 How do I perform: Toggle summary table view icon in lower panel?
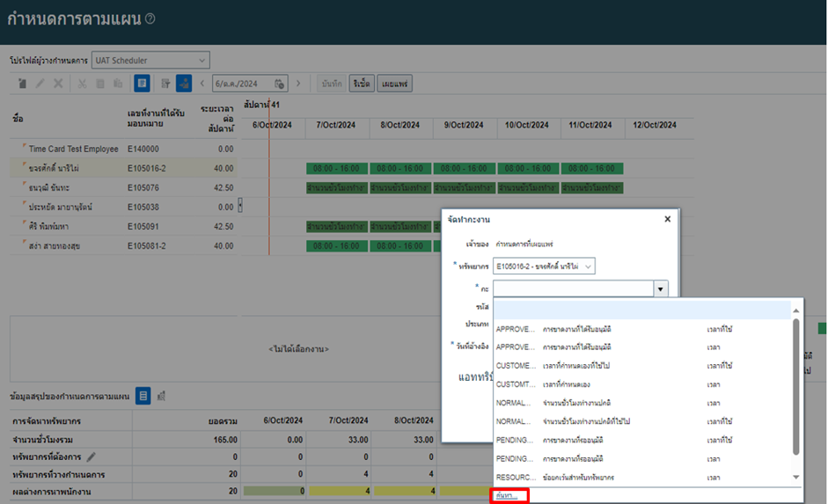[143, 397]
